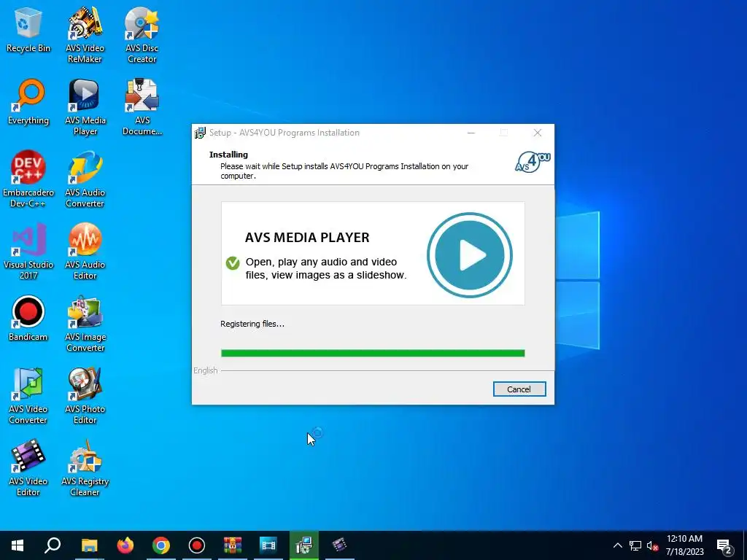Launch Google Chrome from the taskbar
The width and height of the screenshot is (747, 560).
[x=161, y=545]
